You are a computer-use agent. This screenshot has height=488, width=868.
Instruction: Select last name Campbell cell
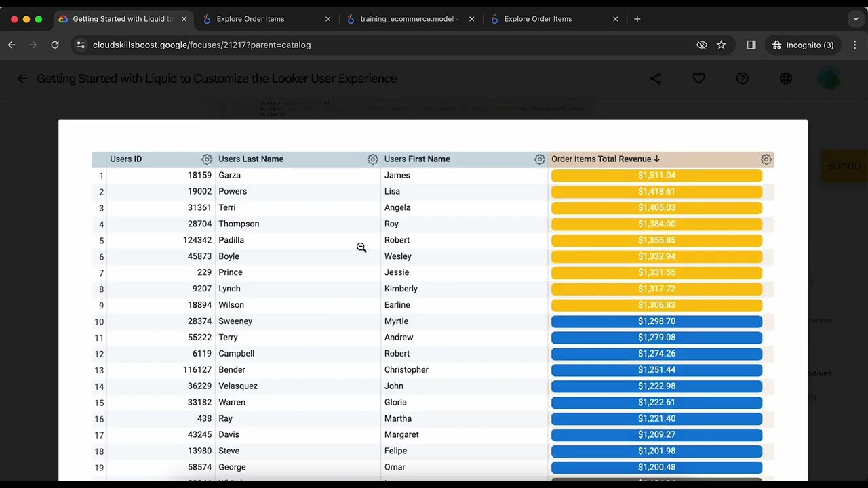[237, 354]
